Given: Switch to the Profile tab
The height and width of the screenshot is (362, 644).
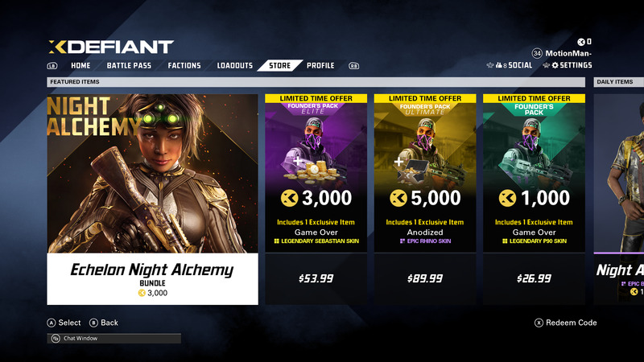Looking at the screenshot, I should (x=320, y=66).
